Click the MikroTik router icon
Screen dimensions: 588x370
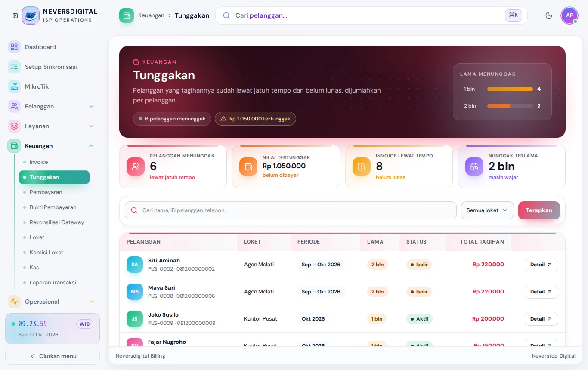pos(14,86)
